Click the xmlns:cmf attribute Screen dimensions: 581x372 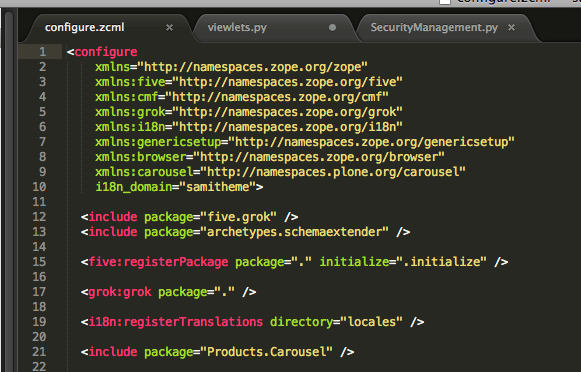click(126, 97)
